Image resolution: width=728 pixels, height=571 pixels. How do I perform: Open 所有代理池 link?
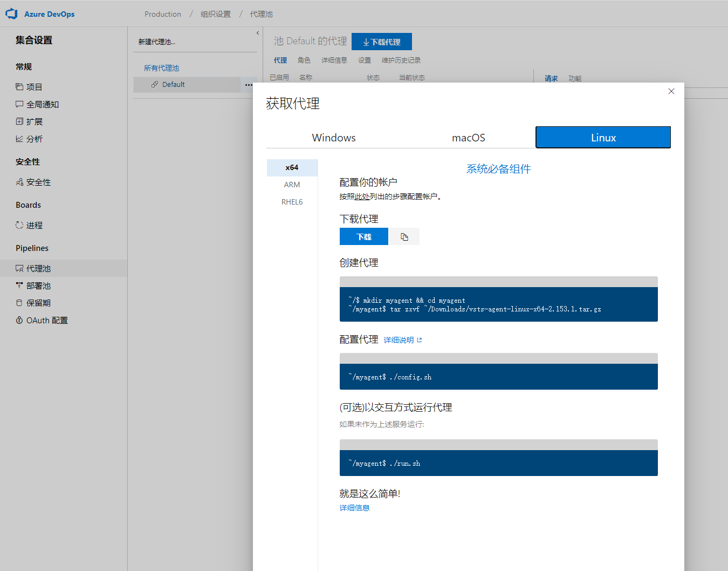[162, 68]
